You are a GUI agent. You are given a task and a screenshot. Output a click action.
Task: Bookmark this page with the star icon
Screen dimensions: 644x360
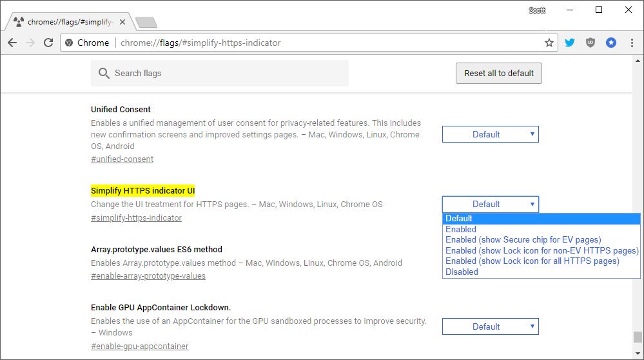click(549, 43)
